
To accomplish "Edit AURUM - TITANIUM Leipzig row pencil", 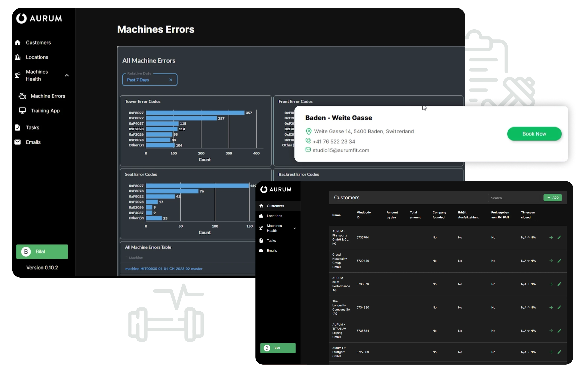I will [560, 331].
